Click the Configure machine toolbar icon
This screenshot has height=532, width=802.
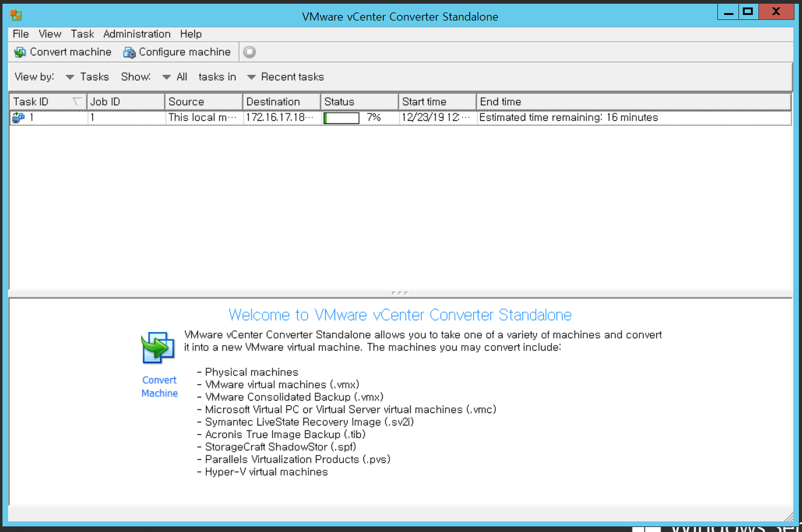(130, 52)
